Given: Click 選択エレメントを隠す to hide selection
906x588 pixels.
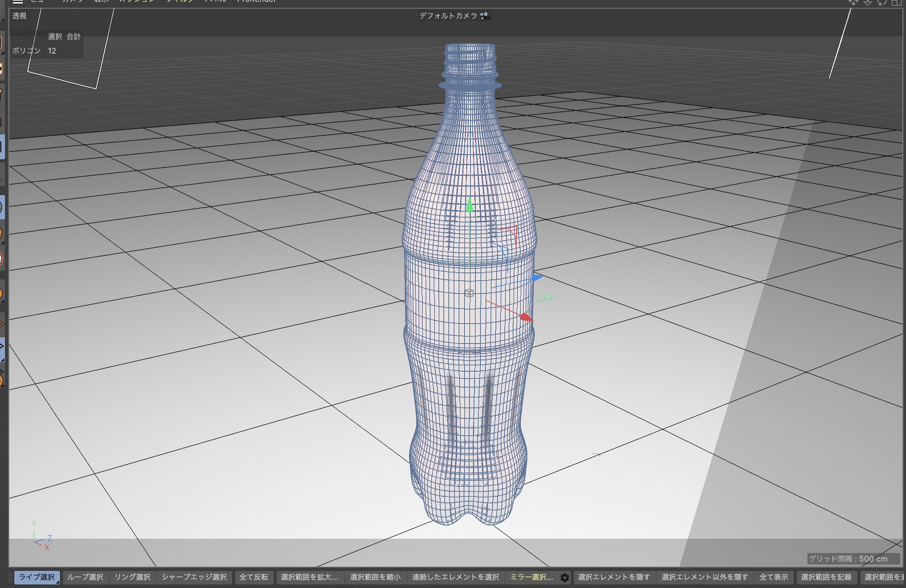Looking at the screenshot, I should (614, 577).
